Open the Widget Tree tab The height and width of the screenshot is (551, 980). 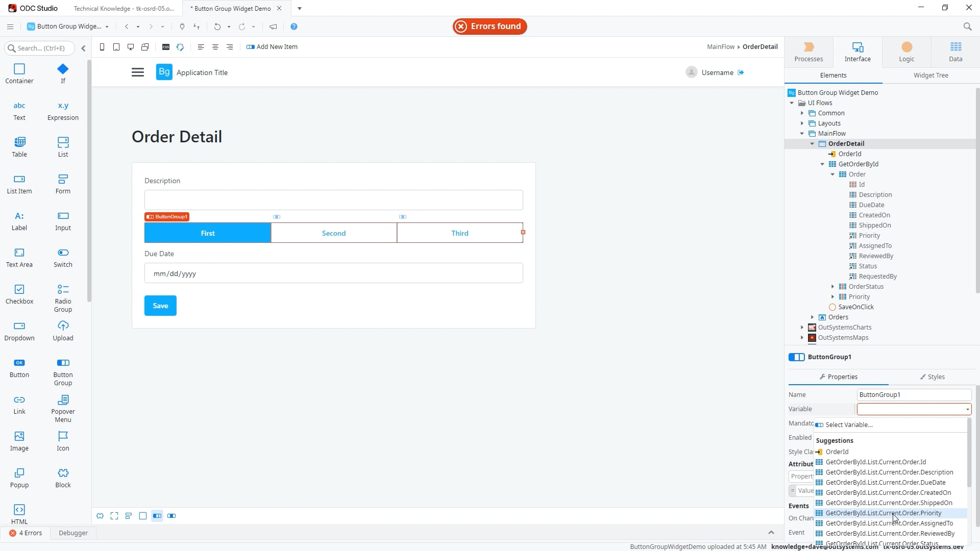pos(929,75)
